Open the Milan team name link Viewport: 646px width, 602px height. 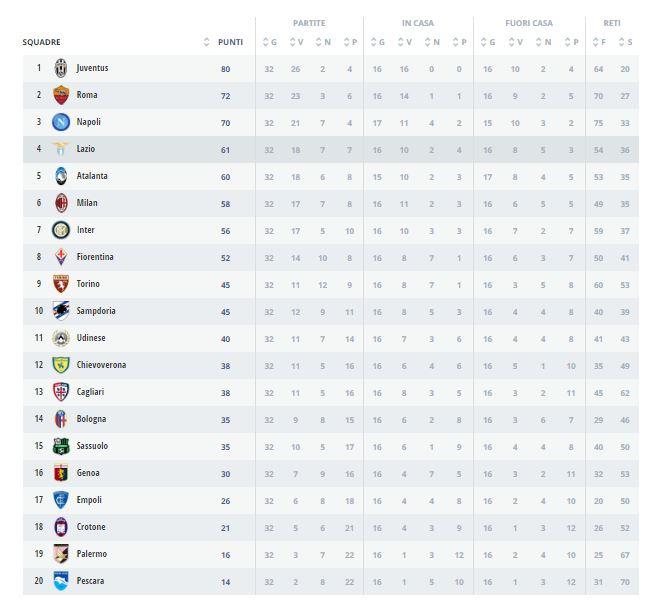click(87, 203)
